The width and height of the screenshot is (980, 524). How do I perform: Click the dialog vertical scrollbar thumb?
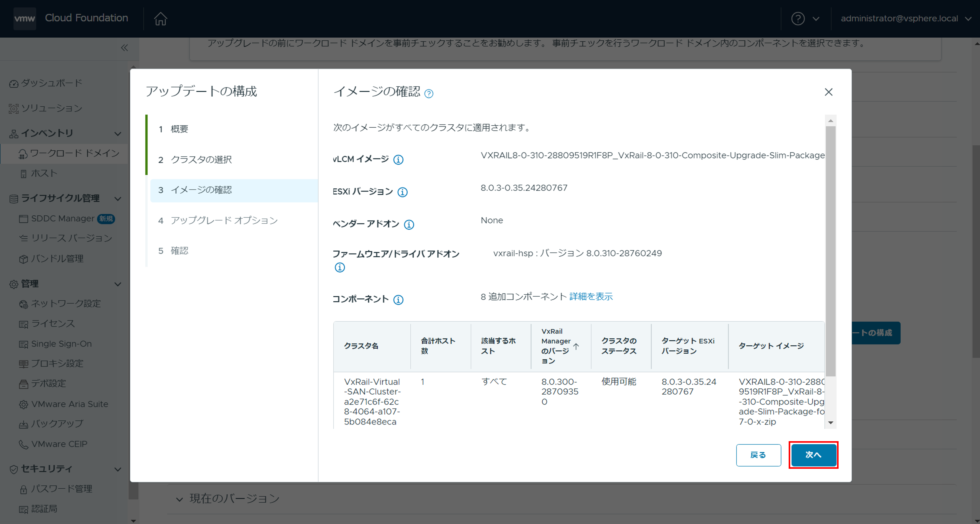(x=831, y=251)
